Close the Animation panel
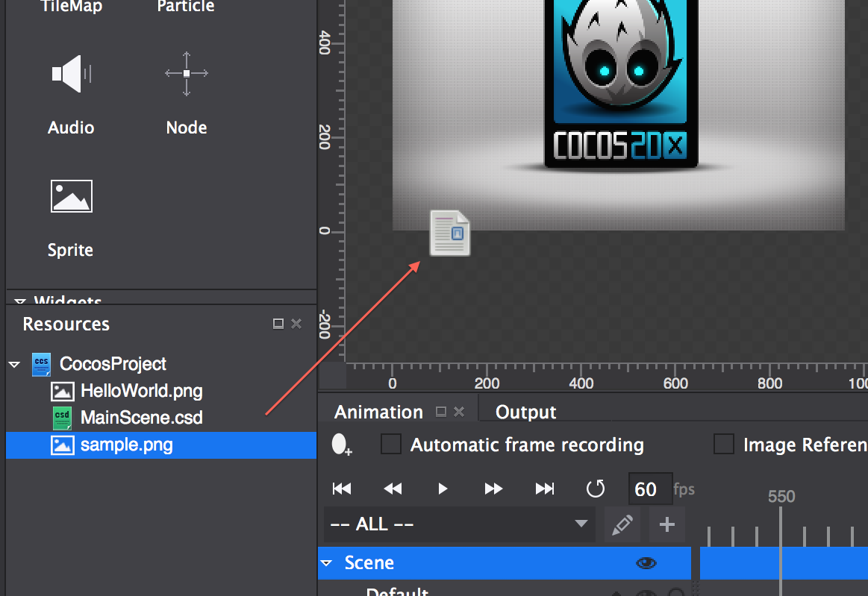Screen dimensions: 868x596 [459, 412]
